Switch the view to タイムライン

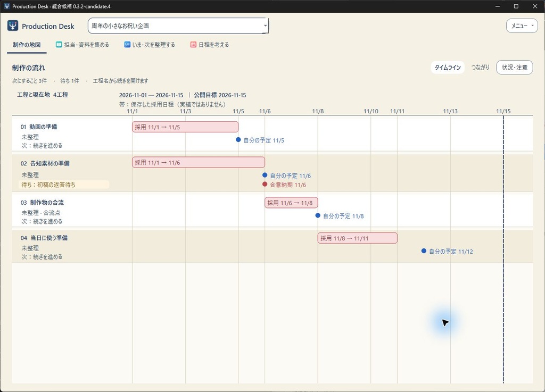[448, 68]
